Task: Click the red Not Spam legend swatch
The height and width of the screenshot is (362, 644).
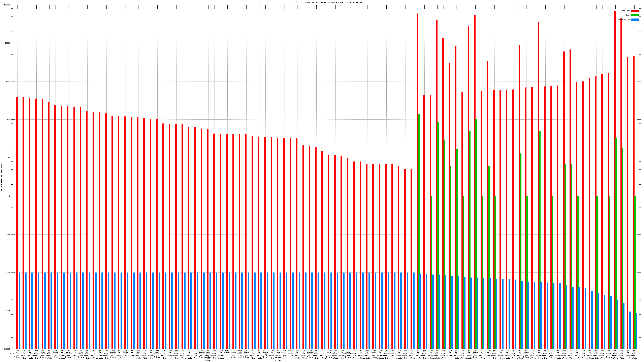Action: 635,11
